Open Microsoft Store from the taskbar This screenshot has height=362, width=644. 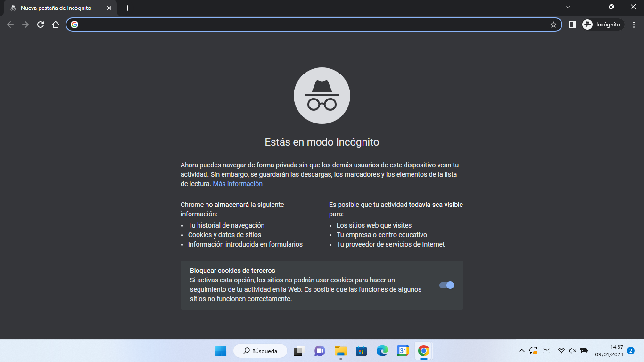[x=361, y=351]
